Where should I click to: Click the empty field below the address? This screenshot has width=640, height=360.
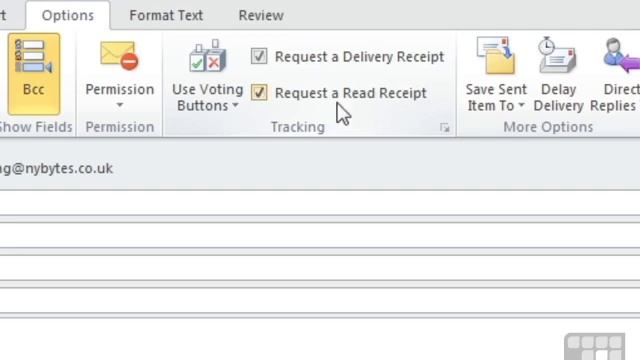point(320,202)
